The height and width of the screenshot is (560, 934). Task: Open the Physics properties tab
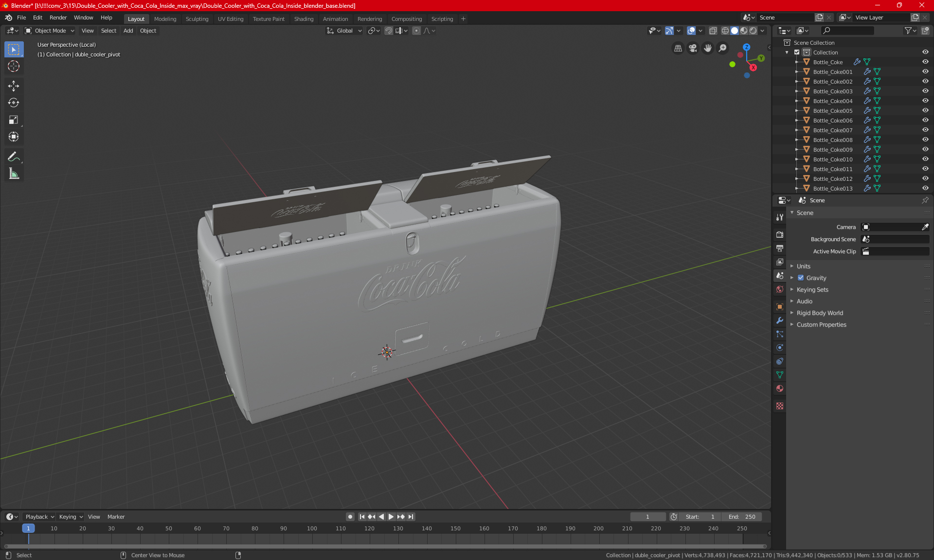(780, 348)
